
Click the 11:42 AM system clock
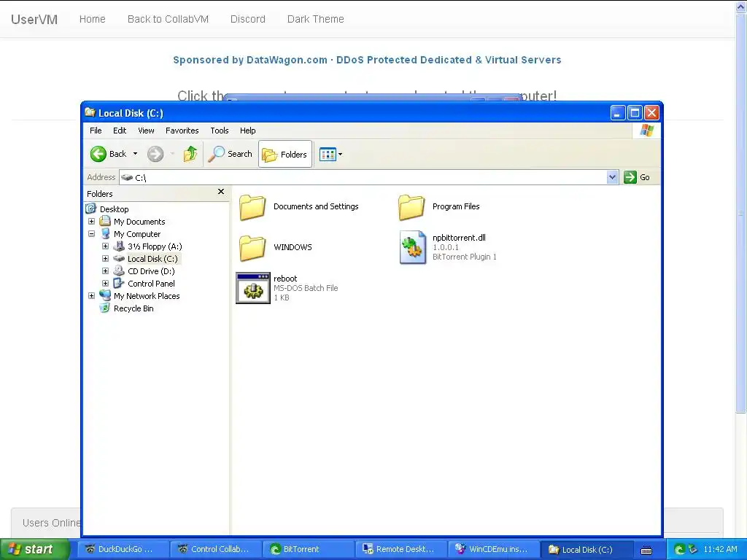[720, 549]
